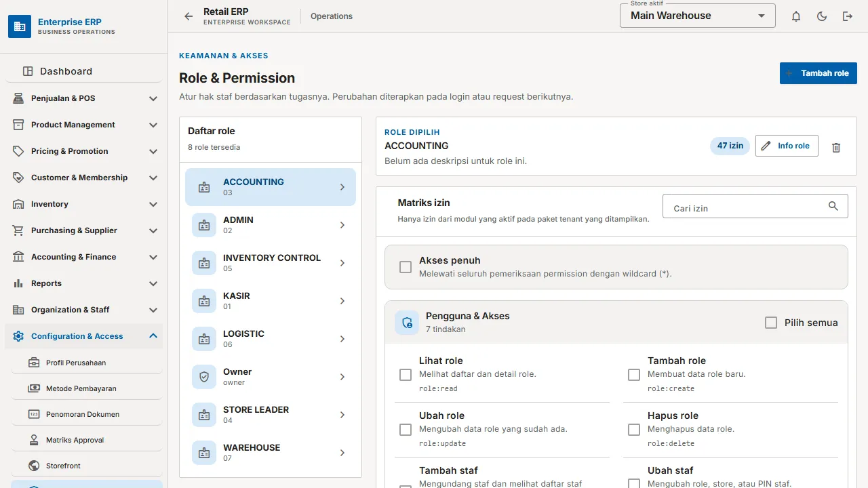Click the logout icon in header
The width and height of the screenshot is (868, 488).
[848, 16]
